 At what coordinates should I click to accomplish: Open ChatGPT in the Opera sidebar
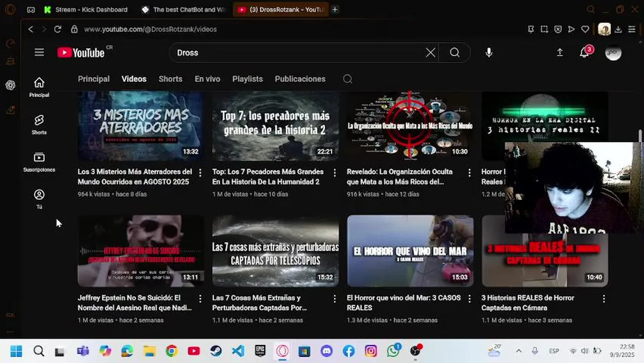11,85
